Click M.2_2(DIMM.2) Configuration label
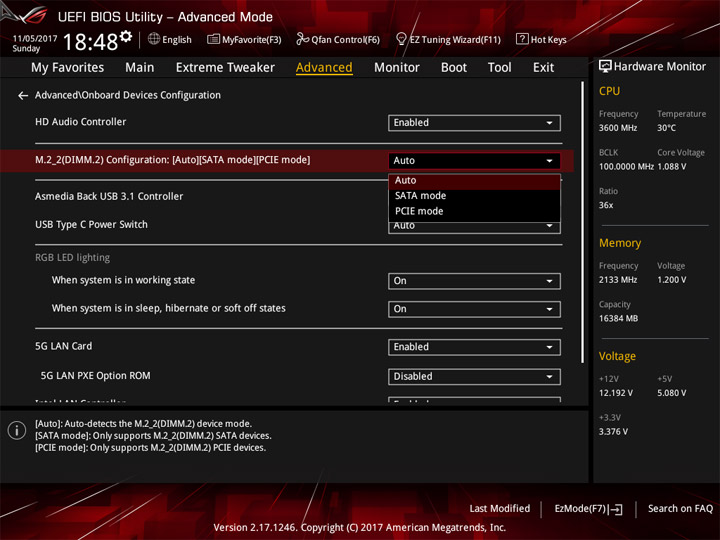The height and width of the screenshot is (540, 720). [x=173, y=160]
